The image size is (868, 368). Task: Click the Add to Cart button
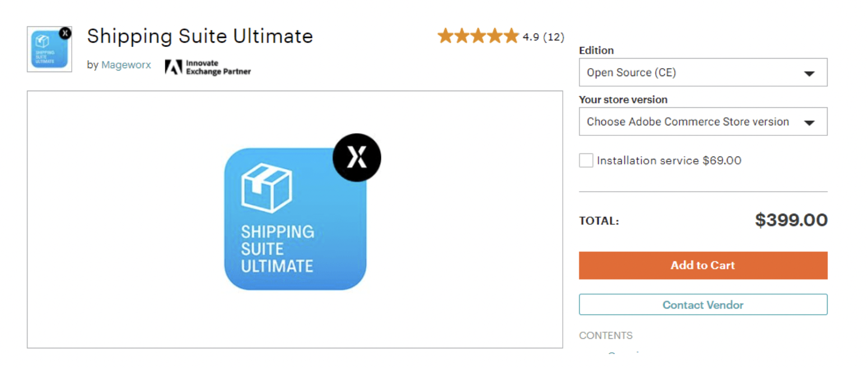[x=703, y=265]
